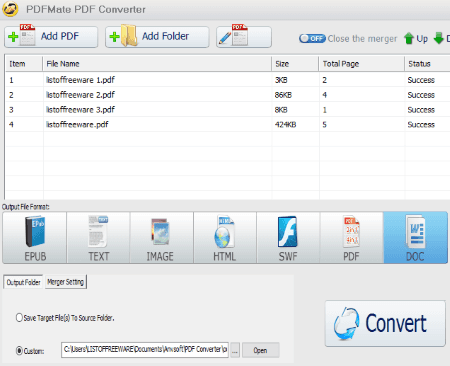Choose IMAGE output format

pyautogui.click(x=162, y=238)
